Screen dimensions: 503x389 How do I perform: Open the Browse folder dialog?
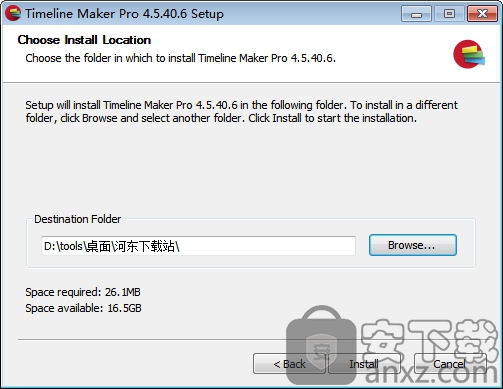click(413, 245)
